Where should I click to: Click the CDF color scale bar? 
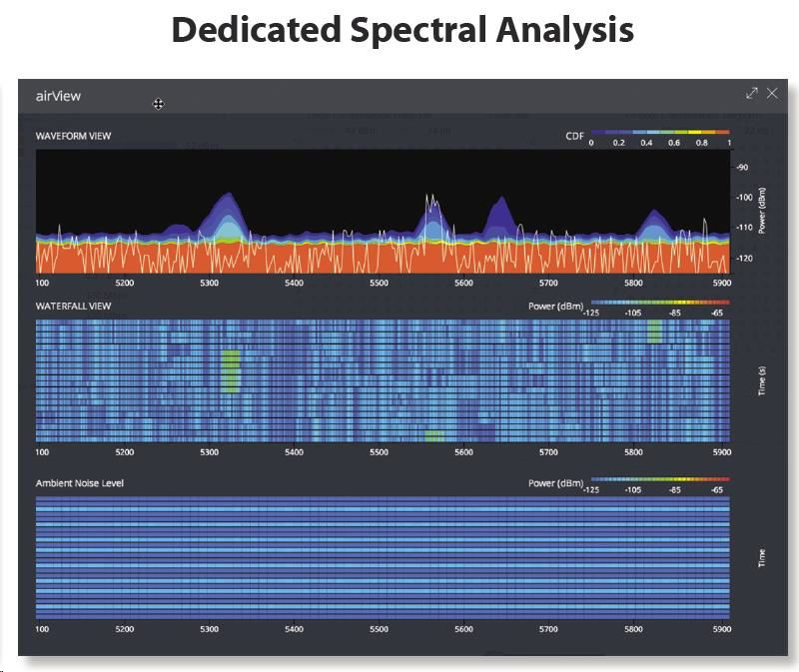point(659,132)
